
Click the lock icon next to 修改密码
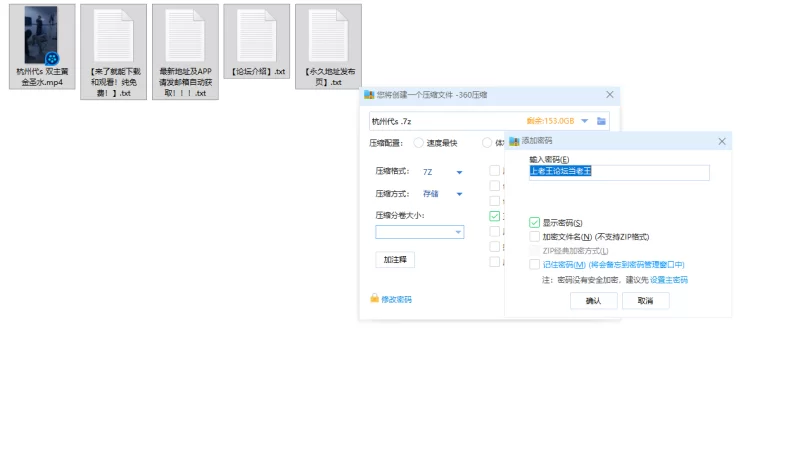pyautogui.click(x=374, y=298)
